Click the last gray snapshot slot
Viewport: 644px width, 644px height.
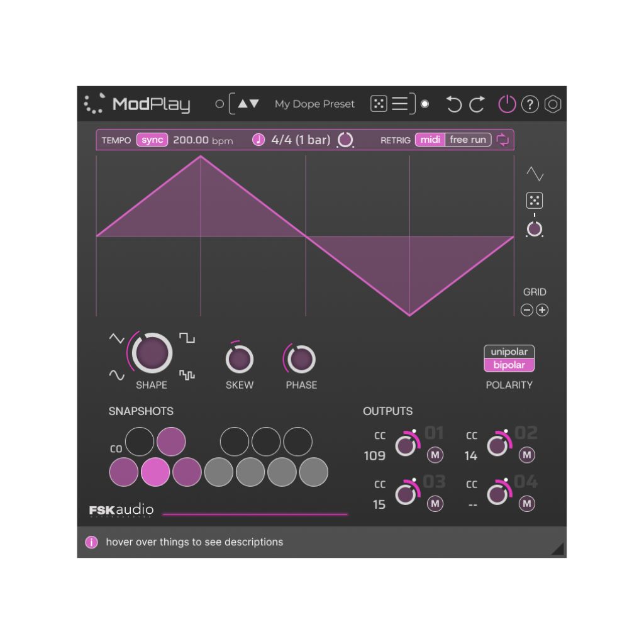click(314, 472)
